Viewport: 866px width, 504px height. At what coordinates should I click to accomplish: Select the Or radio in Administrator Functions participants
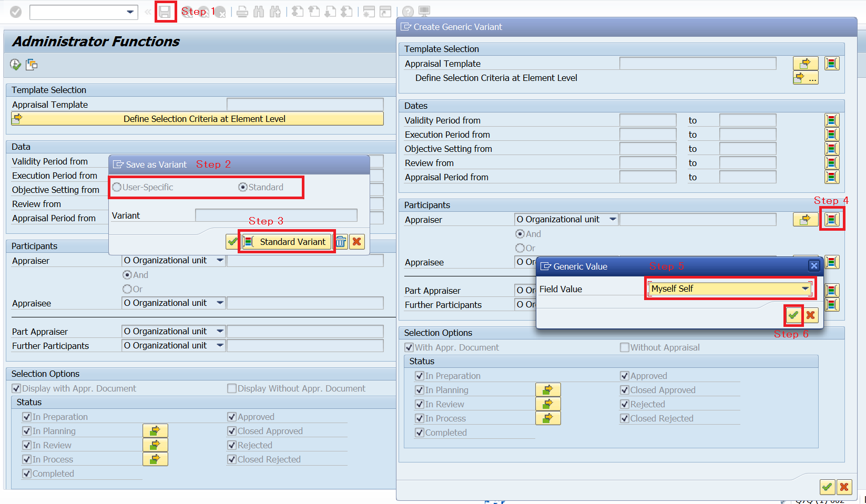point(127,289)
